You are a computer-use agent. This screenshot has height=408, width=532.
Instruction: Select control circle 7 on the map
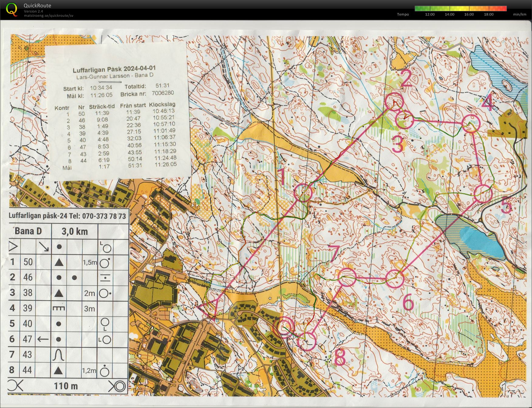[x=347, y=277]
